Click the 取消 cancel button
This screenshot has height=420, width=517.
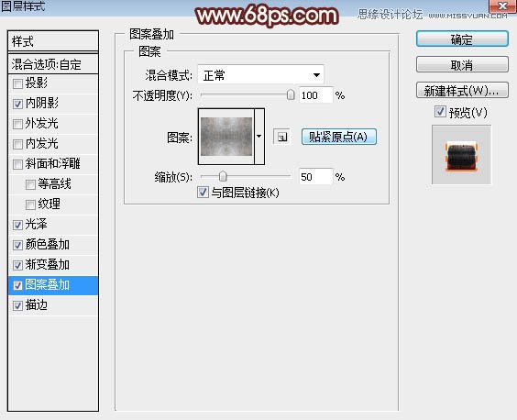pos(462,65)
